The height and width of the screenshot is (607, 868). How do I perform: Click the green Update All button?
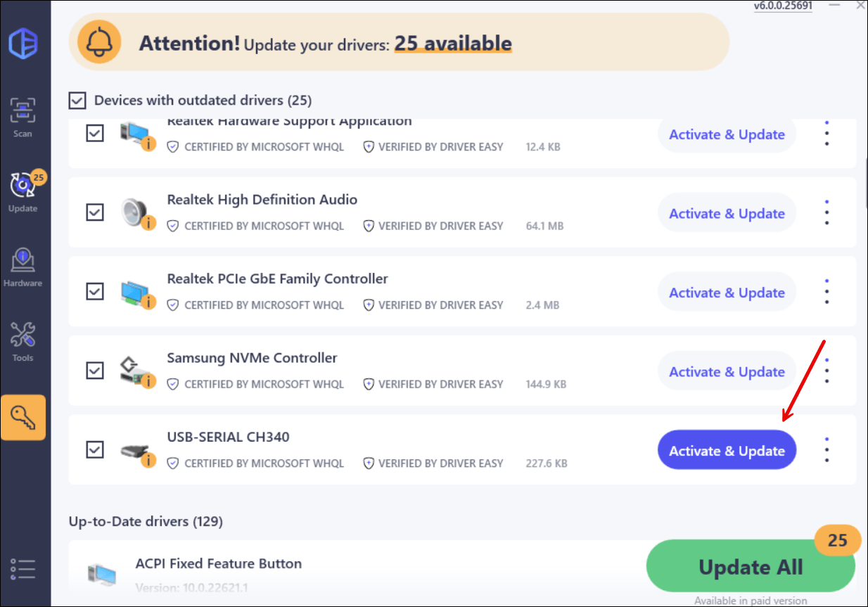coord(750,567)
